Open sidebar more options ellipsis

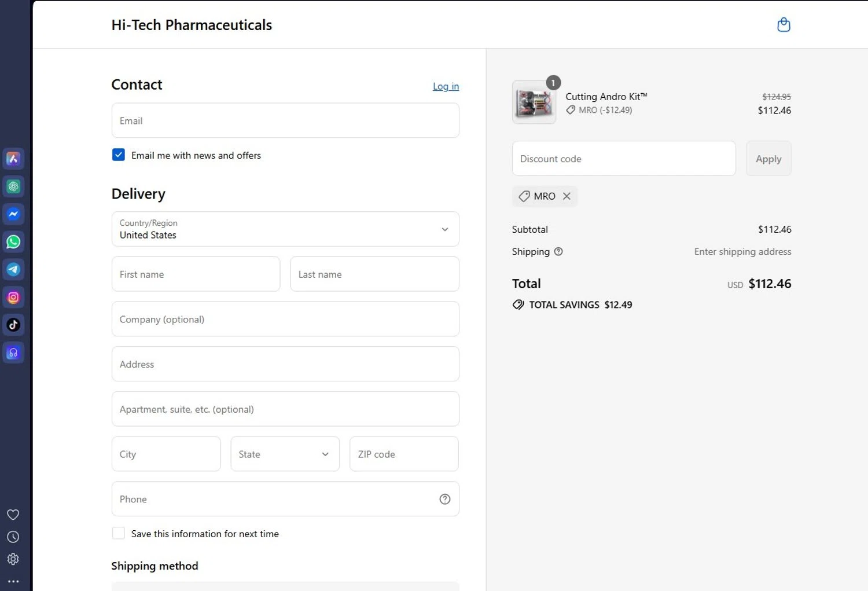[13, 581]
